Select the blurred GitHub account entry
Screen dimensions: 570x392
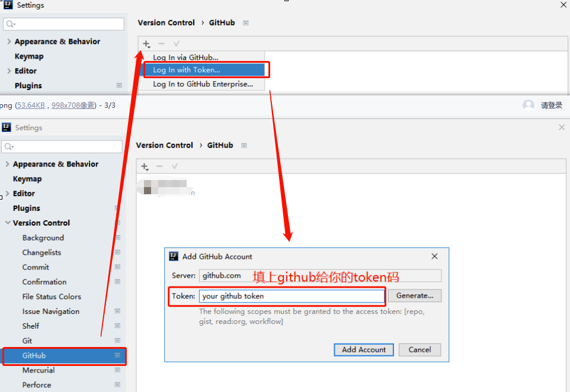coord(166,188)
